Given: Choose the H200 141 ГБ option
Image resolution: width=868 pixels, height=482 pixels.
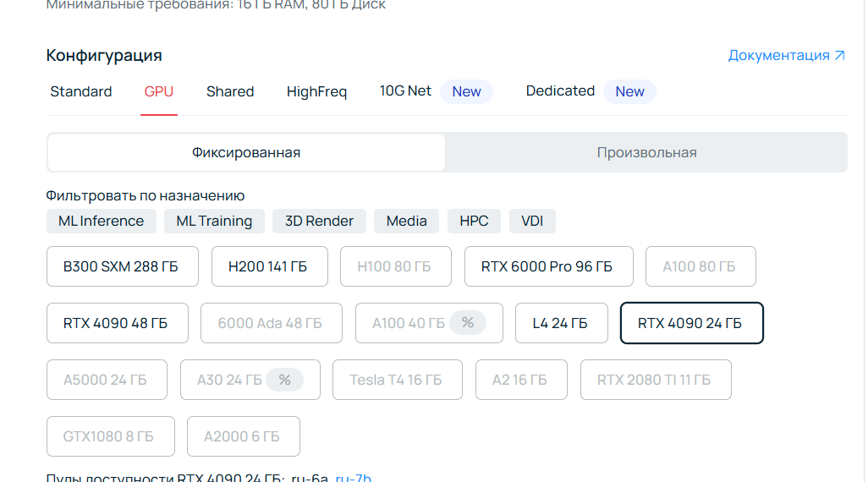Looking at the screenshot, I should tap(270, 266).
